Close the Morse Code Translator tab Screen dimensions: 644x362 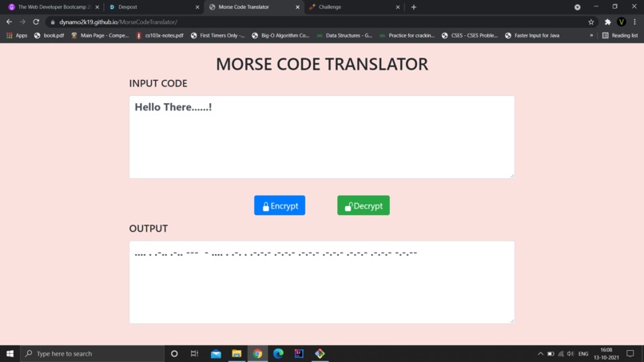point(297,7)
